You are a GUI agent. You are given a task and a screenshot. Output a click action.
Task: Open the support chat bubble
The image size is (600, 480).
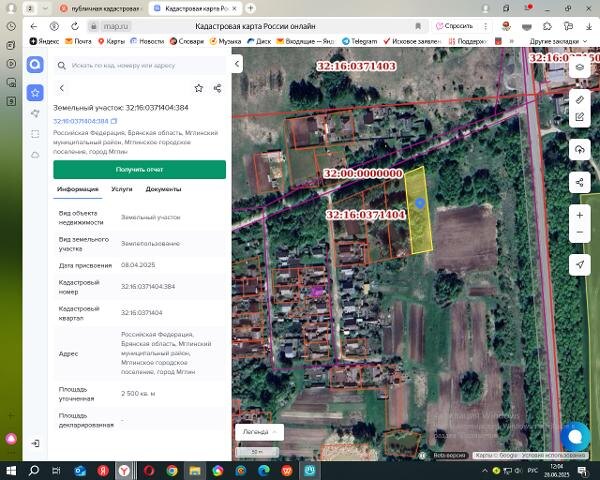point(575,436)
